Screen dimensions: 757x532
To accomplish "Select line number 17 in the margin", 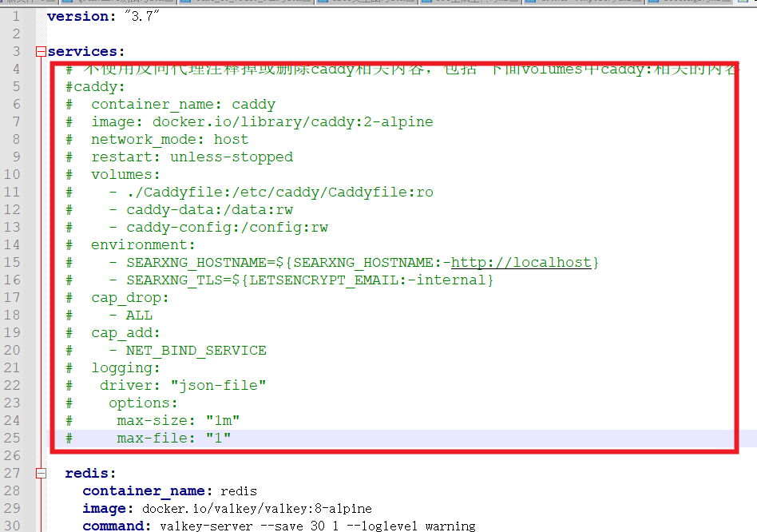I will (x=13, y=298).
